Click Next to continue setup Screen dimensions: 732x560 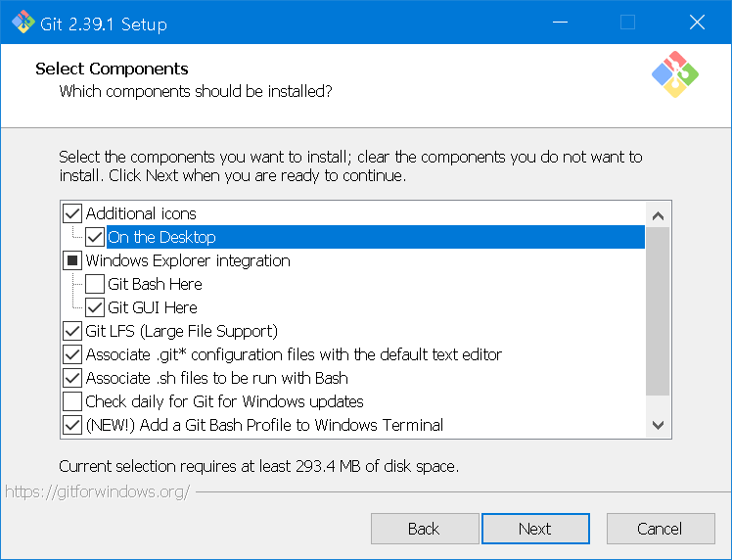point(535,529)
